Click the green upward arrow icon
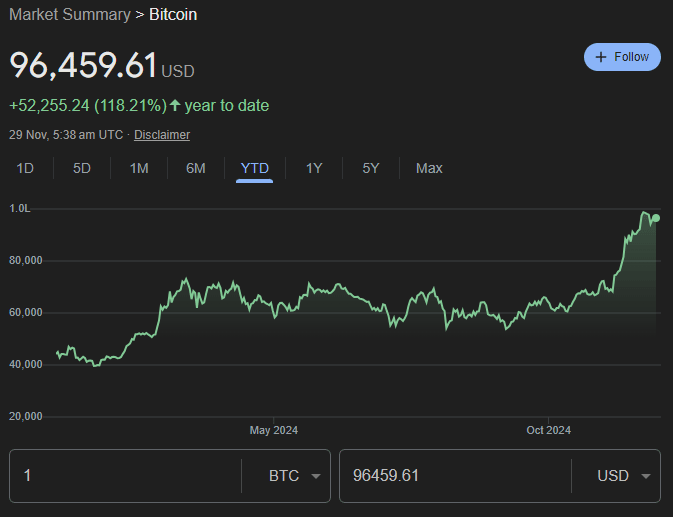 tap(175, 105)
